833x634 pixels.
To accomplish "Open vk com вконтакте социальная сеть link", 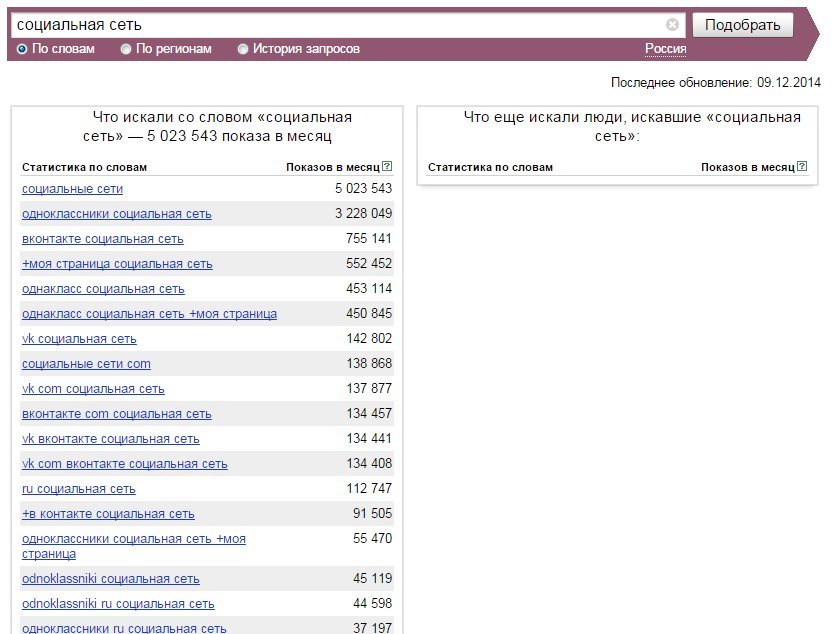I will click(125, 463).
